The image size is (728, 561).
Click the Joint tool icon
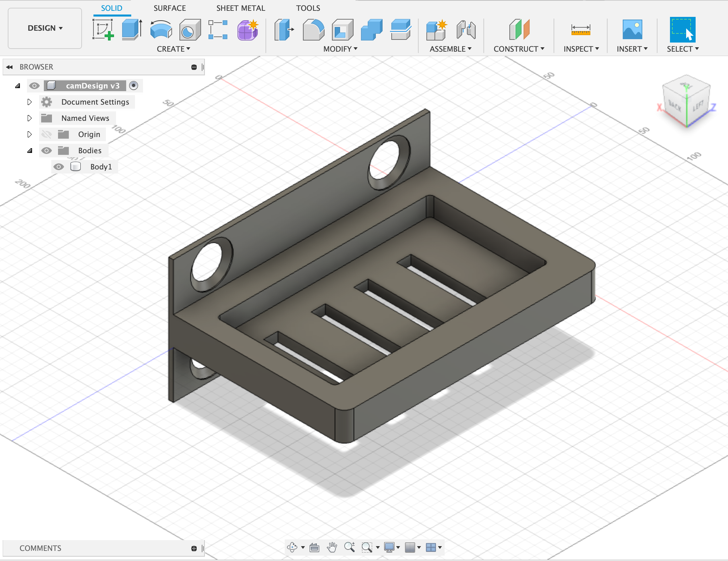466,30
